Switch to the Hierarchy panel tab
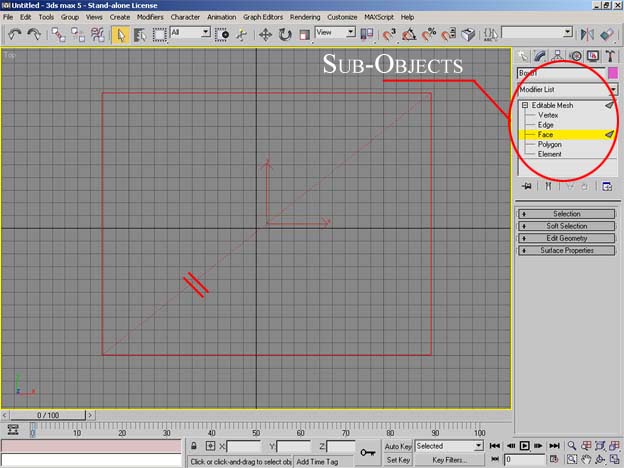The width and height of the screenshot is (624, 468). (558, 56)
